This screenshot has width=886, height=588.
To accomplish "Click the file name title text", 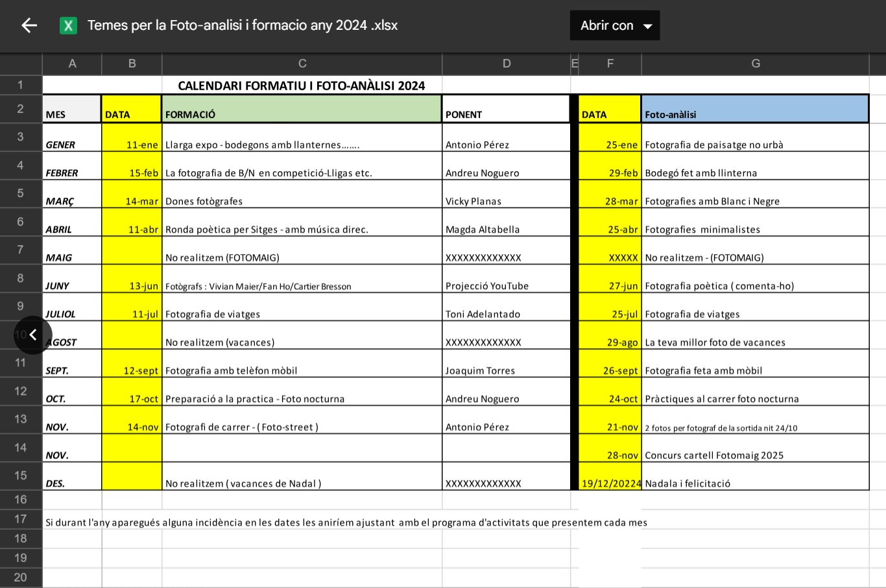I will click(243, 25).
